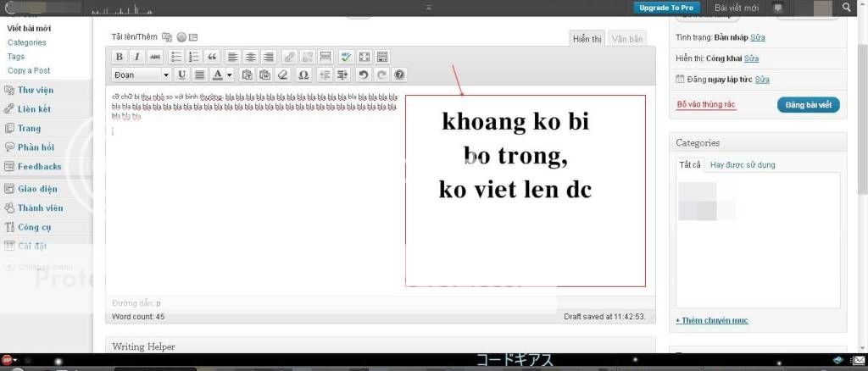Viewport: 868px width, 371px height.
Task: Insert a special character with the Omega icon
Action: [303, 75]
